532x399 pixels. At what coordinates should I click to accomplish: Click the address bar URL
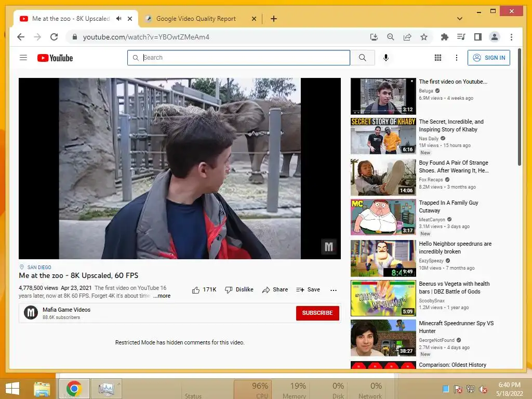[146, 37]
